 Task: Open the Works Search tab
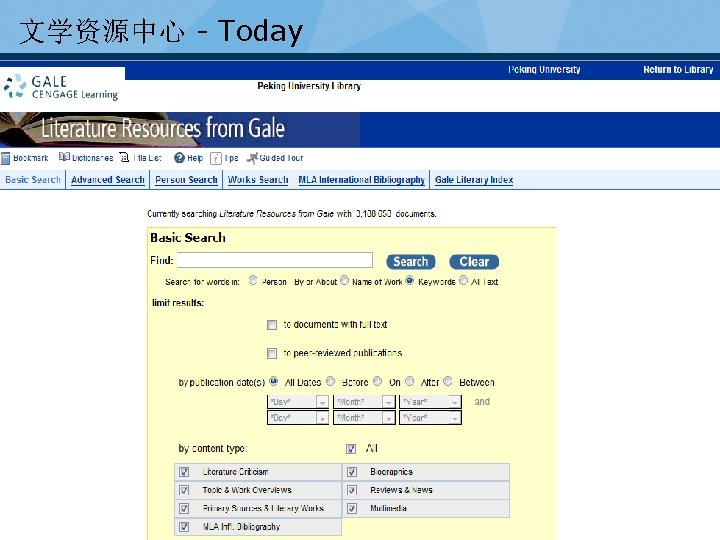258,180
